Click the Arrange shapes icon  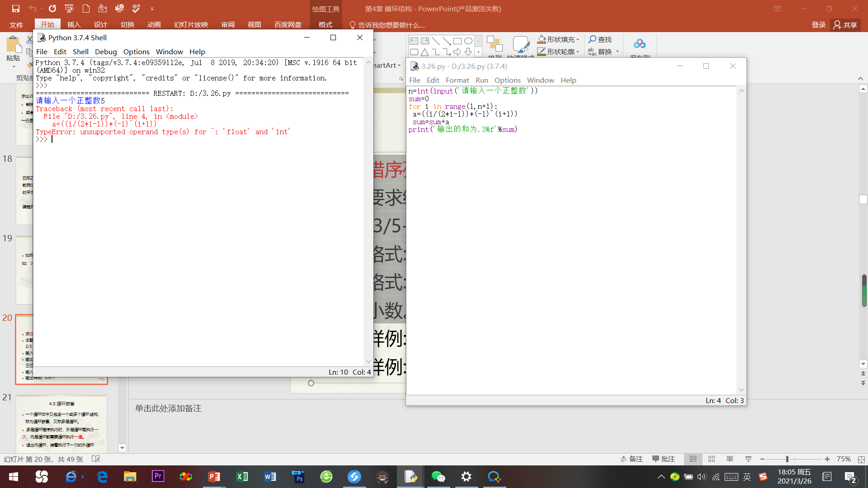[x=495, y=44]
